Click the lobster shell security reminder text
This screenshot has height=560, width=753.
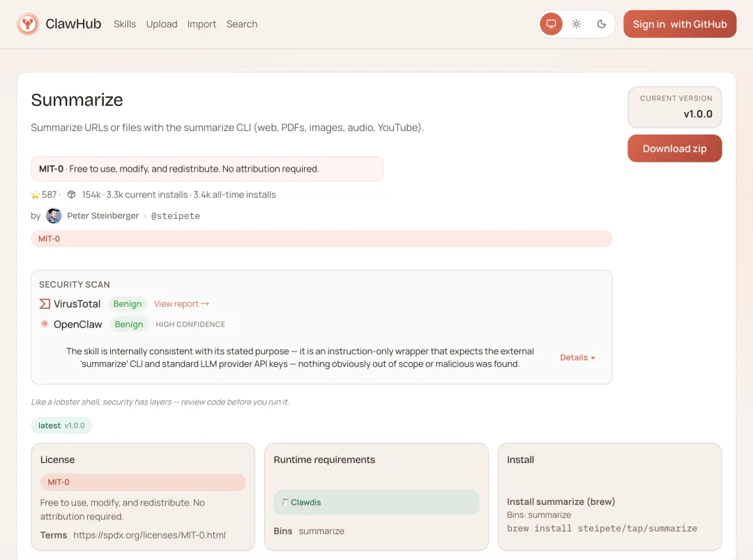pos(160,402)
